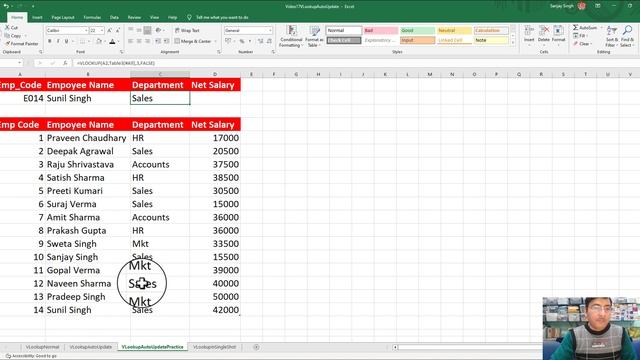Screen dimensions: 640x360
Task: Switch to the View ribbon tab
Action: [154, 18]
